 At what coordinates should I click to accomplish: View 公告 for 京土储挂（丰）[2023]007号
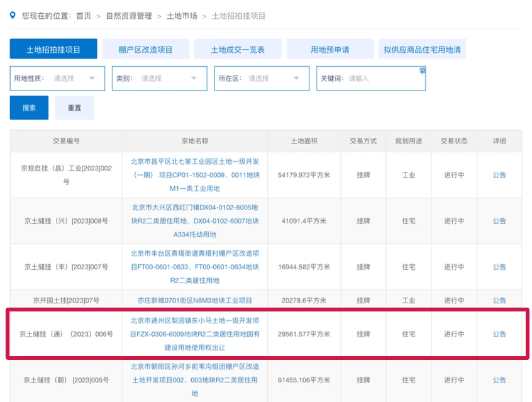(499, 267)
